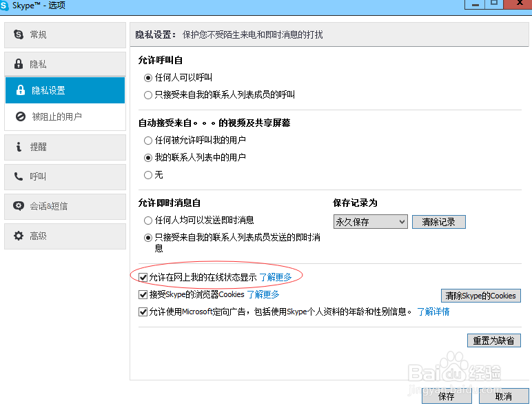
Task: Minimize the Skype options window
Action: (x=475, y=4)
